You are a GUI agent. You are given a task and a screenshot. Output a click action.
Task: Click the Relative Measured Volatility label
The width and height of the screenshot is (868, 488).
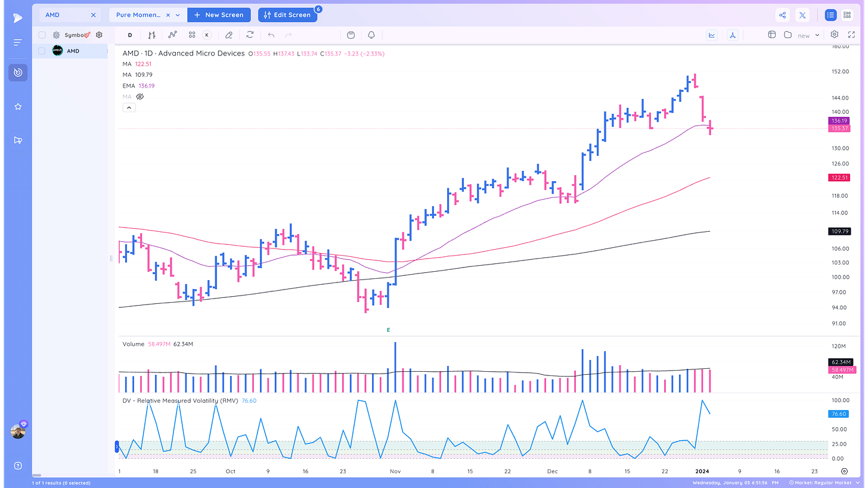point(181,401)
